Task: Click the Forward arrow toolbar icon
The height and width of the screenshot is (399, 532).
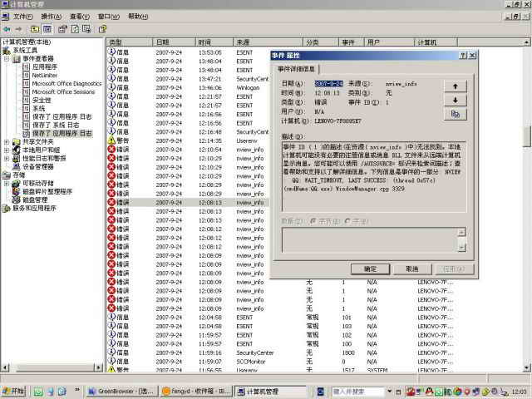Action: [18, 30]
